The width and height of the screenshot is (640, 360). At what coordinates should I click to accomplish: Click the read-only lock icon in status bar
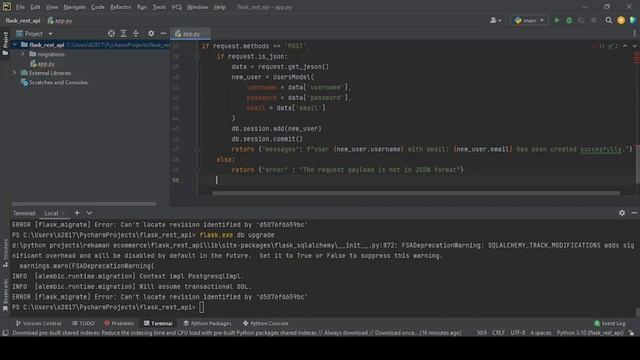[x=631, y=333]
